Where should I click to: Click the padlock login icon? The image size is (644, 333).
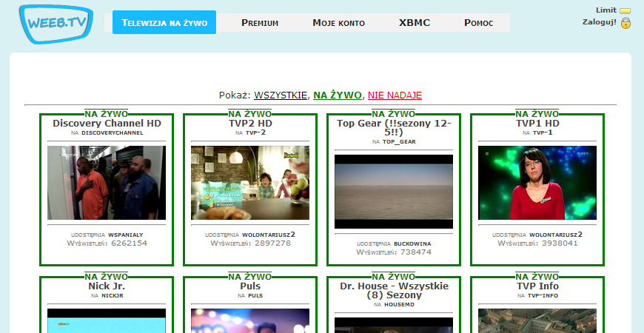(x=625, y=23)
